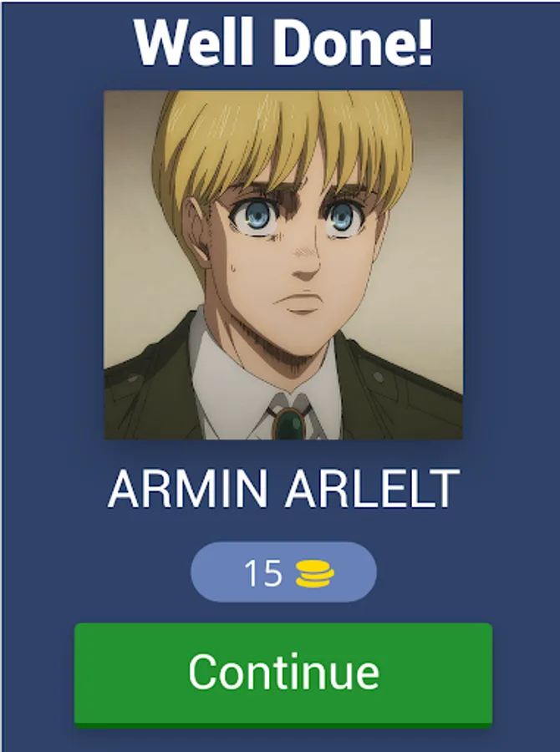Image resolution: width=560 pixels, height=752 pixels.
Task: Click the number 15 coin count
Action: pyautogui.click(x=262, y=572)
